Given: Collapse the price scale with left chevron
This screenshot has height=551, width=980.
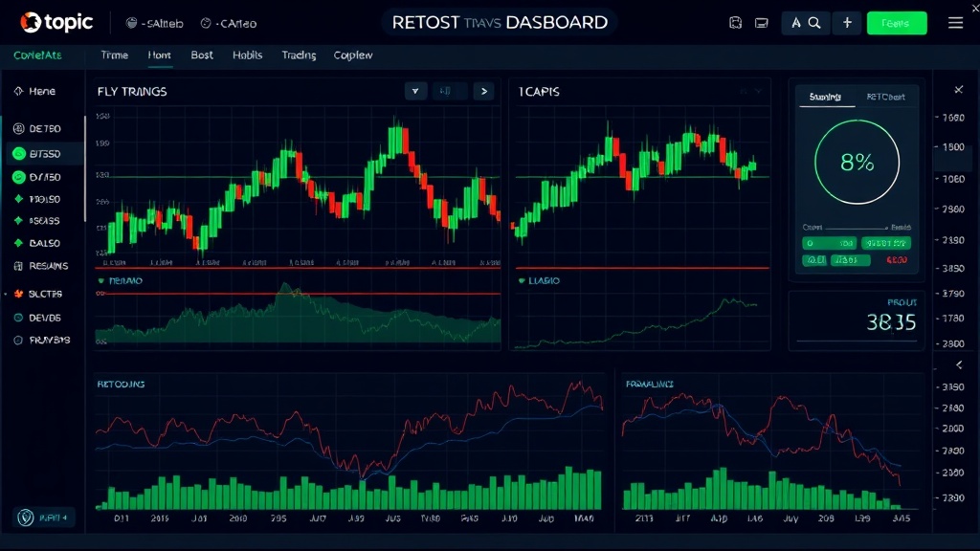Looking at the screenshot, I should (959, 364).
